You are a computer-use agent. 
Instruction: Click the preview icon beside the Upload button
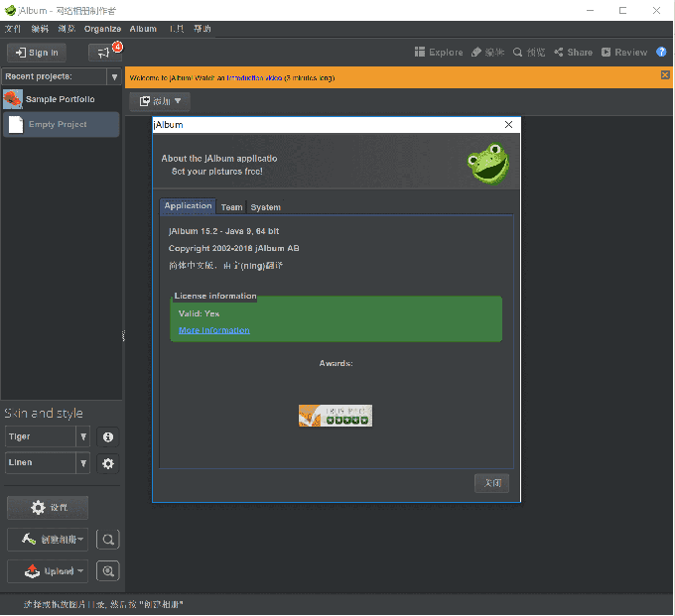pos(107,571)
